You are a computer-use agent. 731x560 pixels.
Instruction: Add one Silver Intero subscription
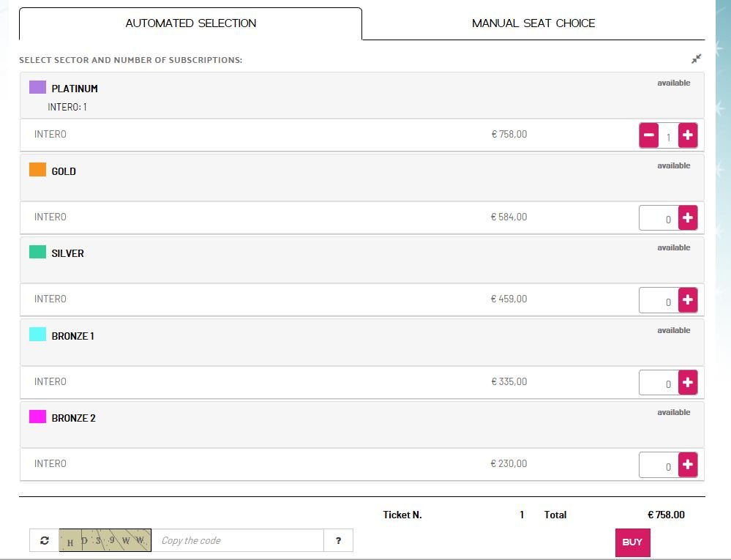click(688, 299)
